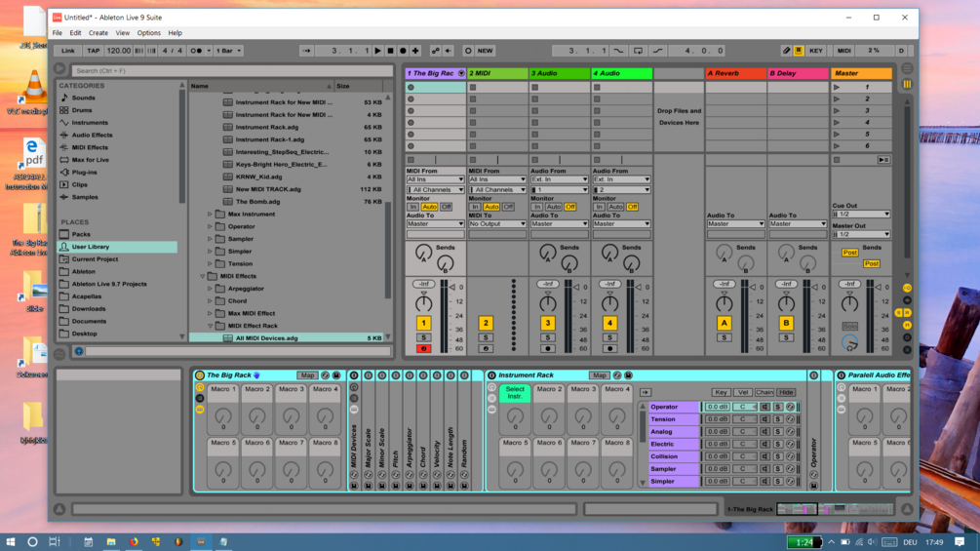Open track 2 MIDI To No Output dropdown

point(497,223)
